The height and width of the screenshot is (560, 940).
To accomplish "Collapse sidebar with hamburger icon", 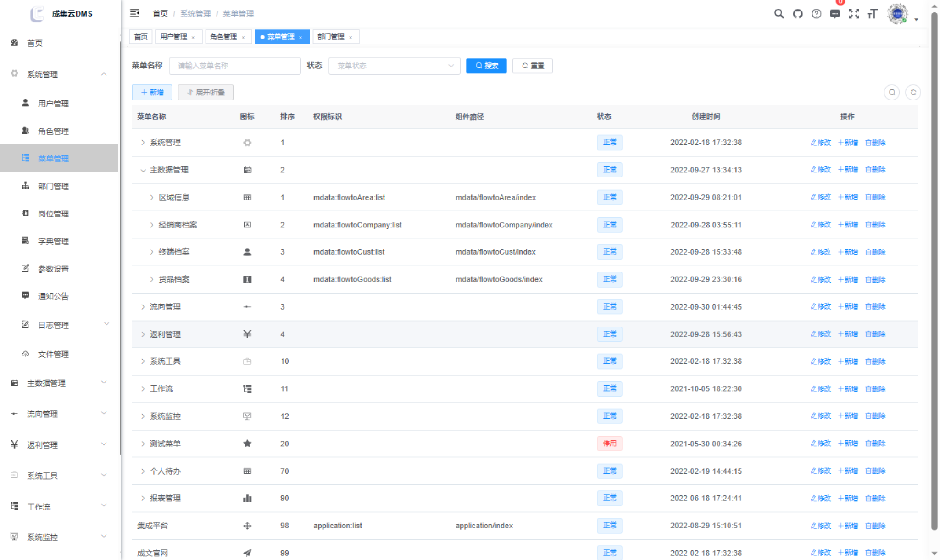I will [134, 13].
